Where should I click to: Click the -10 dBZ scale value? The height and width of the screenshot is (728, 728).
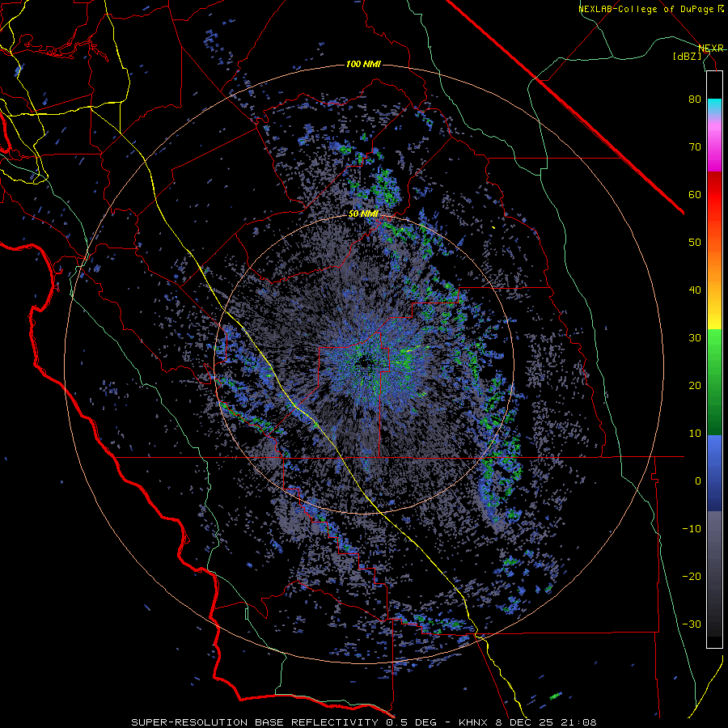692,529
